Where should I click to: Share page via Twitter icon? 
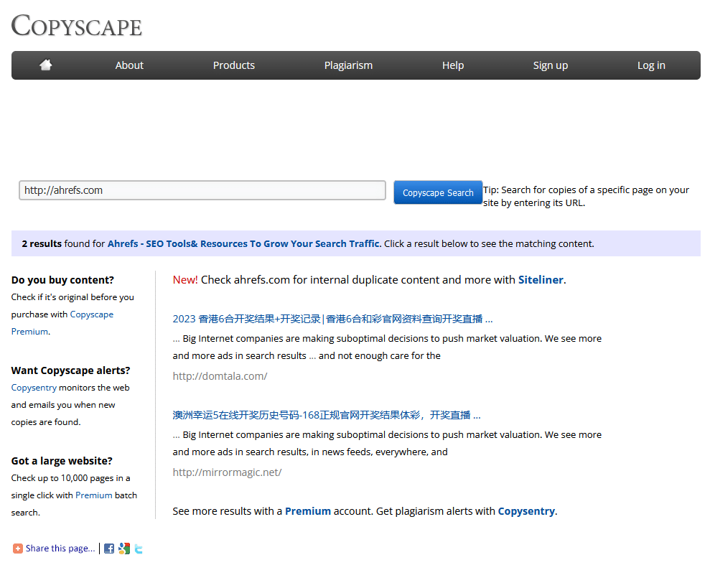coord(139,549)
